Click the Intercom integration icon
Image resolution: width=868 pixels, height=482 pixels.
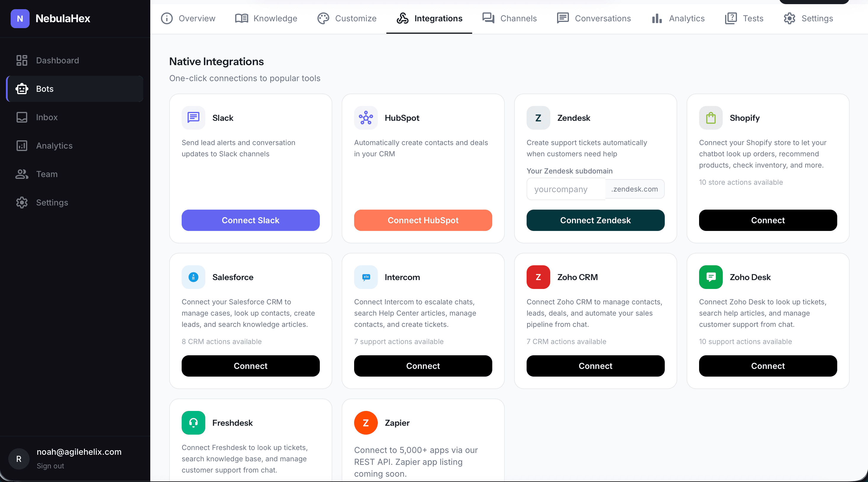pyautogui.click(x=366, y=277)
